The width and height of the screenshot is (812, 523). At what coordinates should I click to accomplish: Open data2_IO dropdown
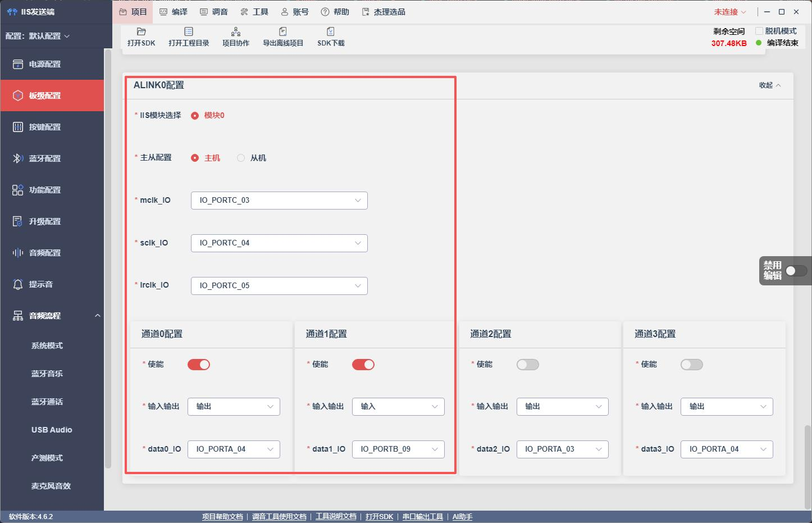pos(563,449)
